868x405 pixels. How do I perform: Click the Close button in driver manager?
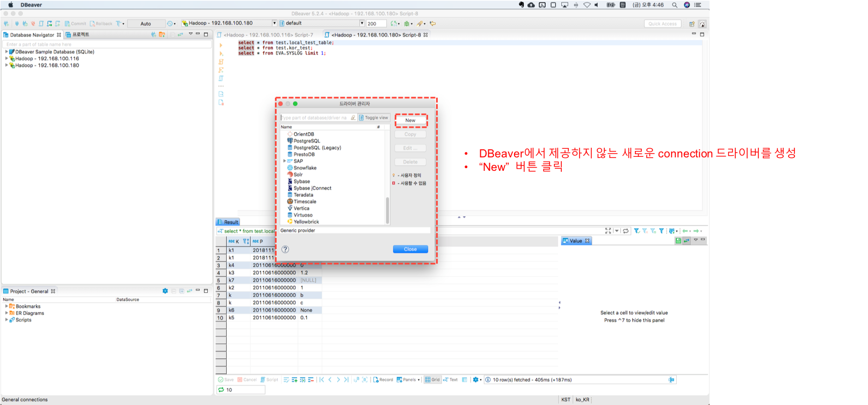pos(410,249)
